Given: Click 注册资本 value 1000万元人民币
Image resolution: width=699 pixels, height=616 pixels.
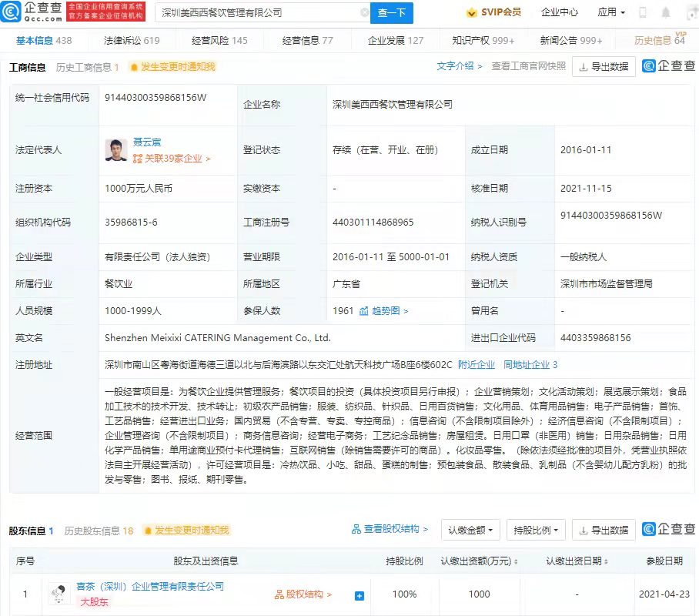Looking at the screenshot, I should point(139,188).
